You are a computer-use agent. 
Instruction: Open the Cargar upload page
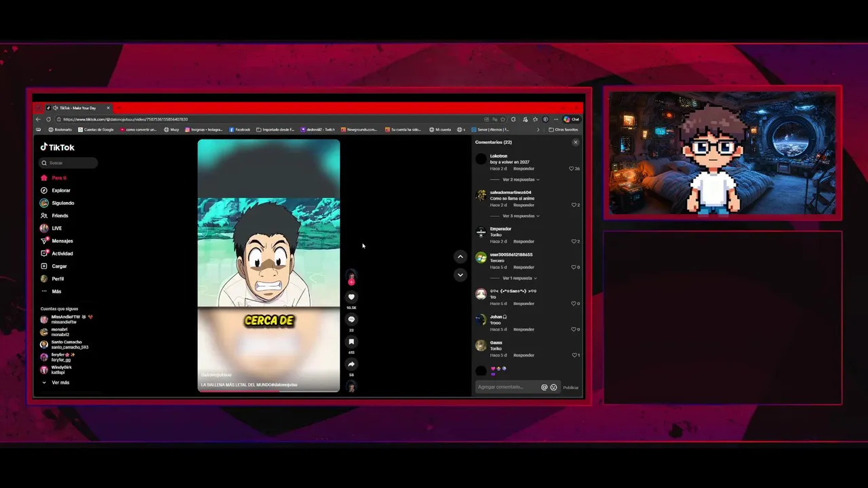pyautogui.click(x=54, y=266)
